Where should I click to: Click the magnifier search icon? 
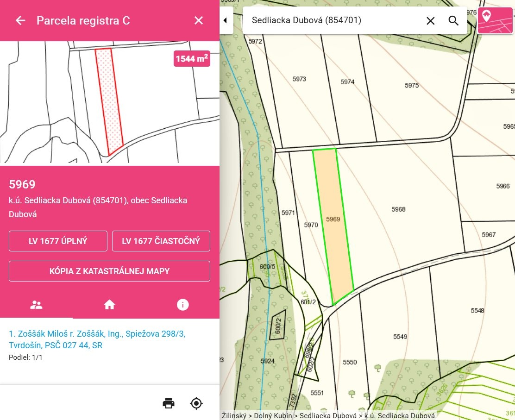click(453, 21)
